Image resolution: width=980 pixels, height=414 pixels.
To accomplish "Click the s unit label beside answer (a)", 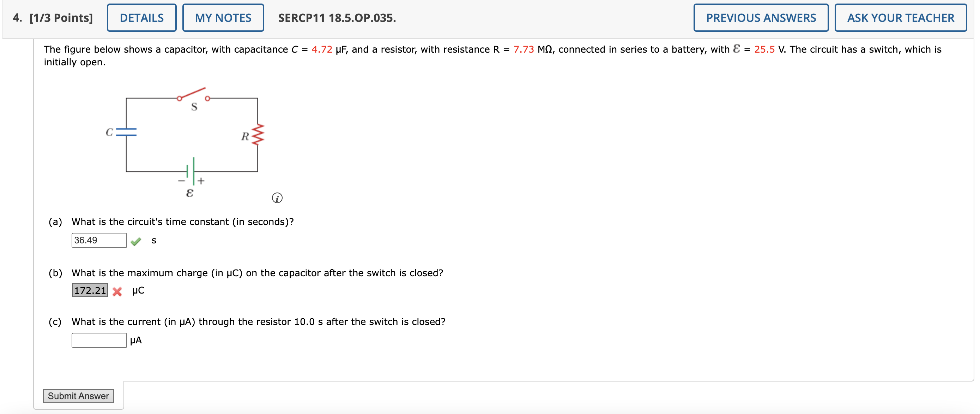I will tap(153, 241).
